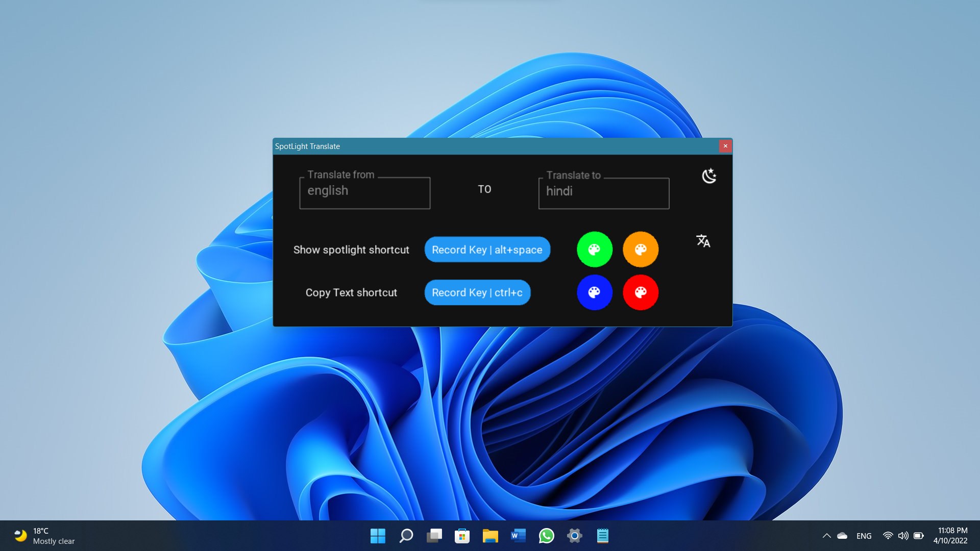This screenshot has height=551, width=980.
Task: Close the SpotLight Translate window
Action: tap(725, 146)
